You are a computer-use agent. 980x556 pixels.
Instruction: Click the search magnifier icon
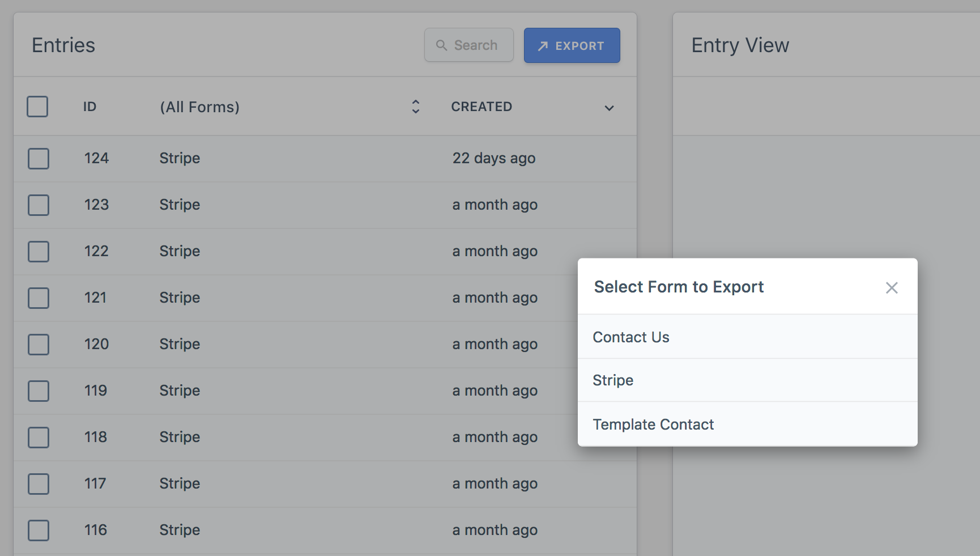[x=442, y=45]
